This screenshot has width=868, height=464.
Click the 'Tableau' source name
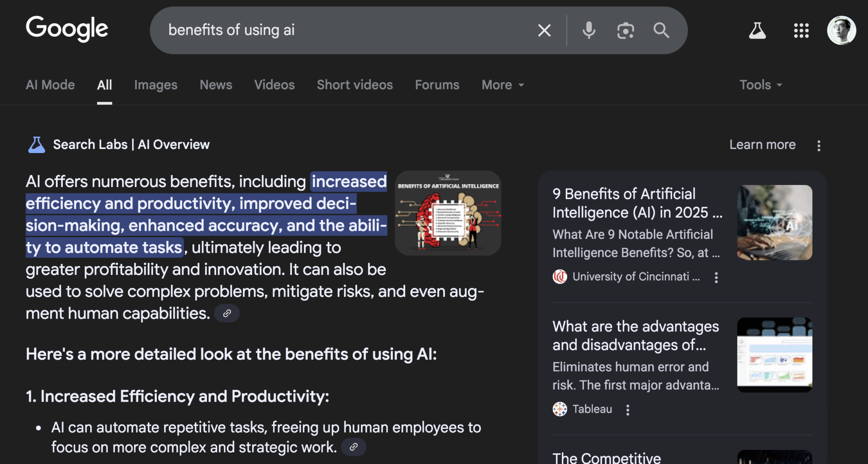[x=592, y=409]
